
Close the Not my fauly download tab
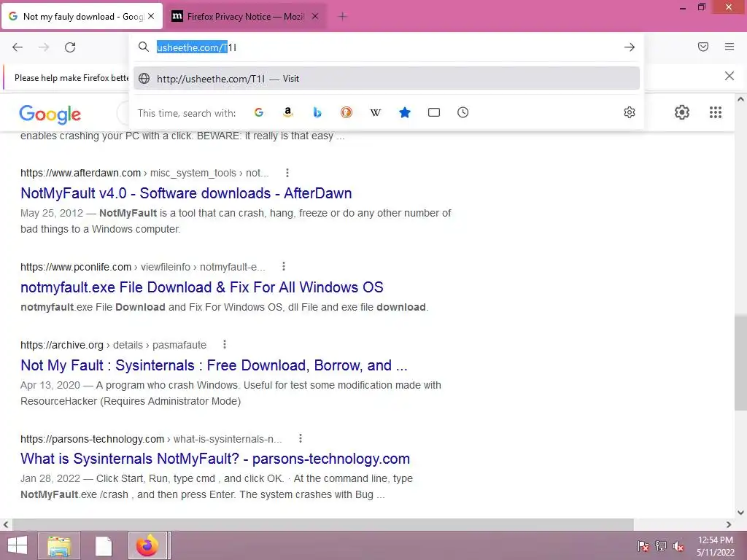coord(151,16)
